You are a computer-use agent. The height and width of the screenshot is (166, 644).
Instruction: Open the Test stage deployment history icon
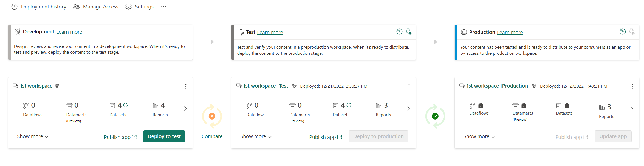pyautogui.click(x=399, y=32)
